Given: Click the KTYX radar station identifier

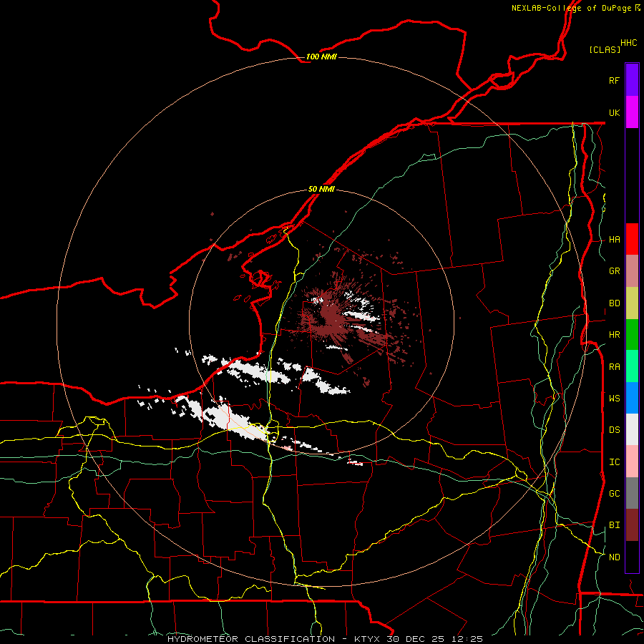Looking at the screenshot, I should pyautogui.click(x=369, y=639).
